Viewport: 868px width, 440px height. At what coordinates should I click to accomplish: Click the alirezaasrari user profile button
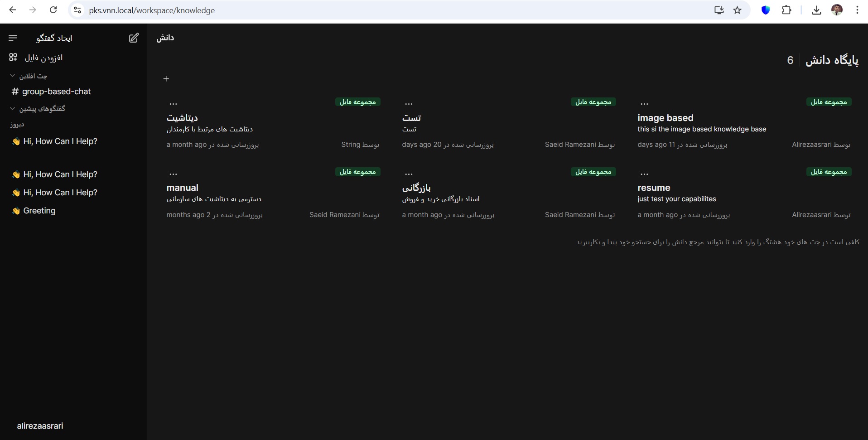click(x=40, y=426)
